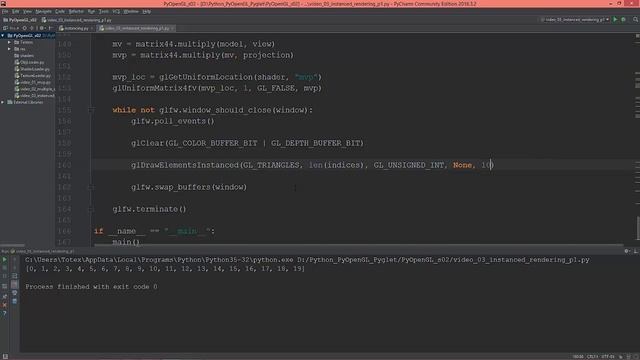Close the instancing.py editor tab
The image size is (640, 360).
coord(91,28)
